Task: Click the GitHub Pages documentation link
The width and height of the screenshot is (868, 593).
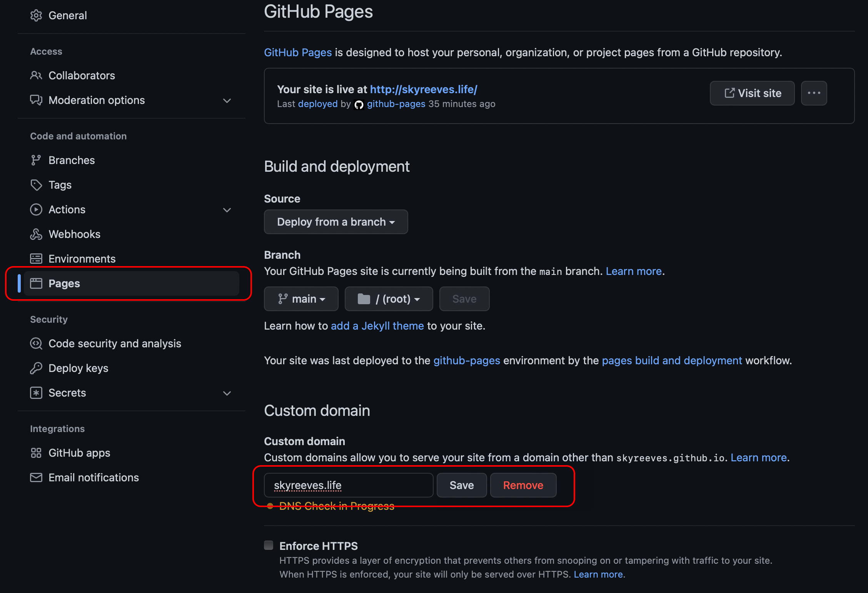Action: coord(298,52)
